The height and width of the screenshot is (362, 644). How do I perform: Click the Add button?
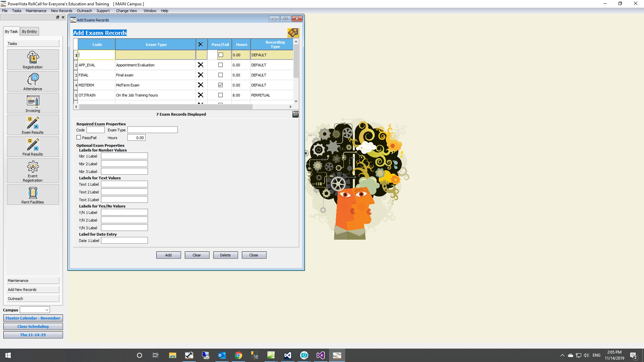pyautogui.click(x=168, y=255)
